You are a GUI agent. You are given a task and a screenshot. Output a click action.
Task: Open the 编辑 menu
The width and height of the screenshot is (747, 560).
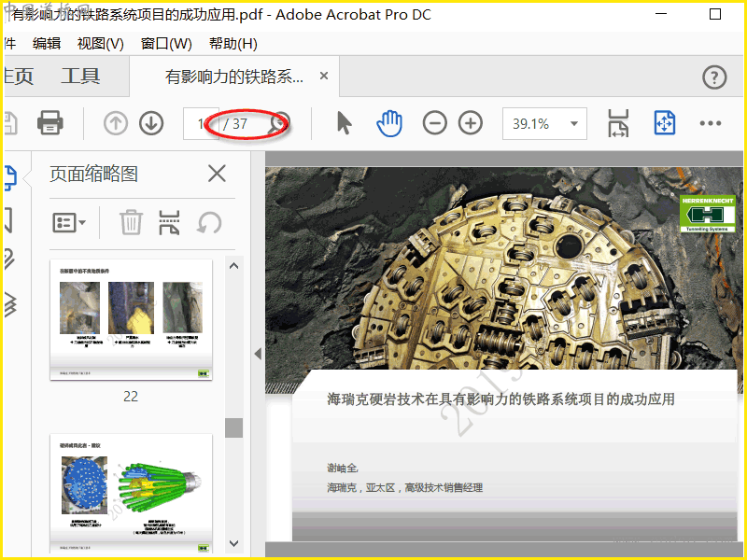pos(47,43)
